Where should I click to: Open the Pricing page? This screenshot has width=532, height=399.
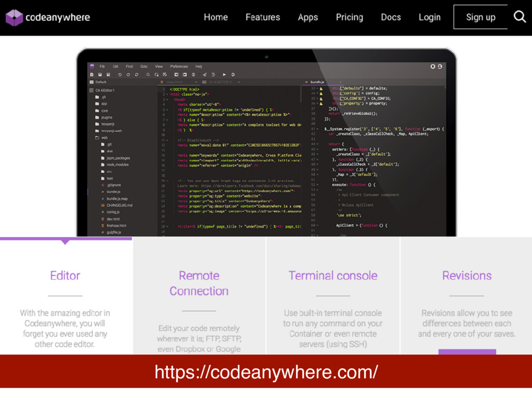350,17
